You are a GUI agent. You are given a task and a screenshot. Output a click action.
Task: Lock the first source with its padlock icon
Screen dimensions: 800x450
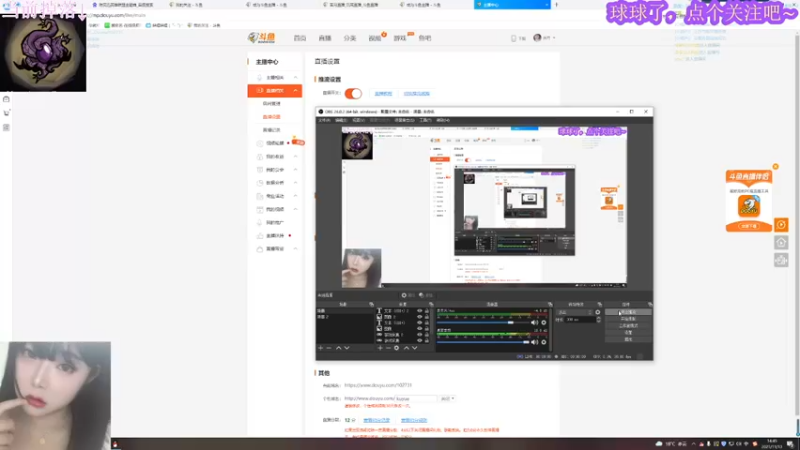pos(427,311)
